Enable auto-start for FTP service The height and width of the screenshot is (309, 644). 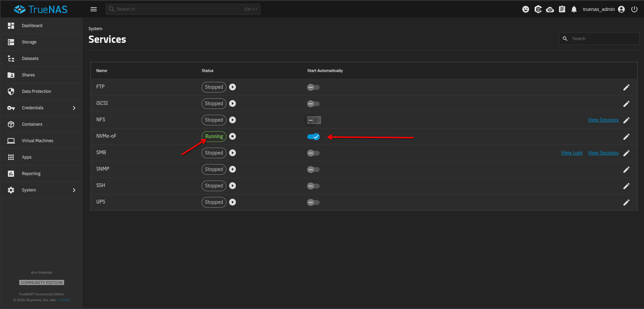(x=313, y=87)
